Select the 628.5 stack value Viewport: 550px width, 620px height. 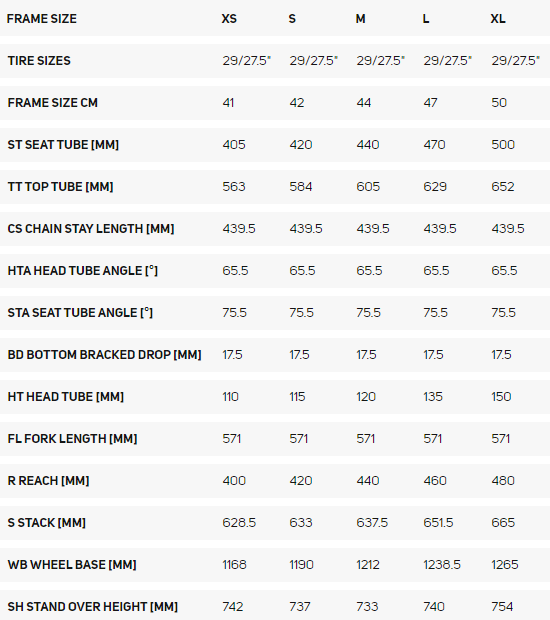click(239, 523)
